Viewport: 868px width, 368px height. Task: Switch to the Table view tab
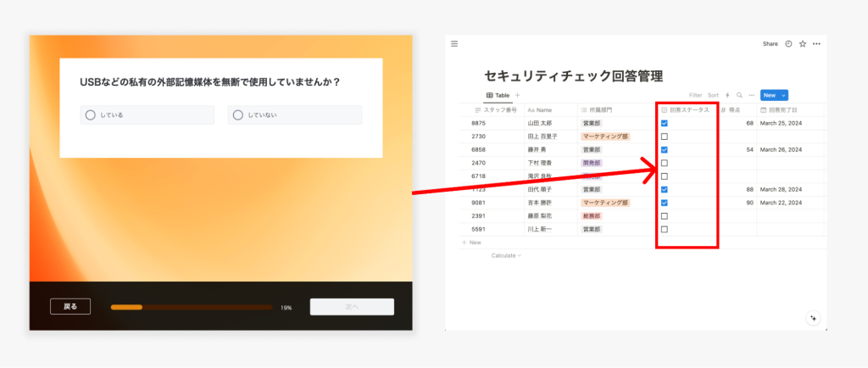click(498, 96)
